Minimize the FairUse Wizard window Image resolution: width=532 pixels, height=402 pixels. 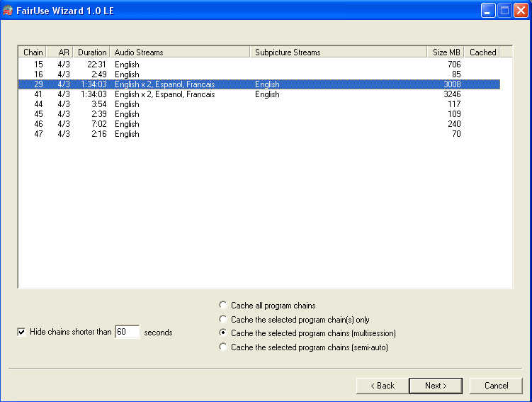tap(488, 11)
